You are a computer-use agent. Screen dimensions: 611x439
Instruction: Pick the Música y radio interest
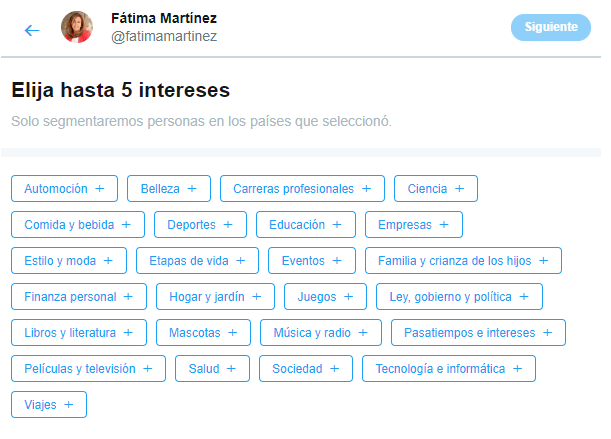[x=320, y=332]
